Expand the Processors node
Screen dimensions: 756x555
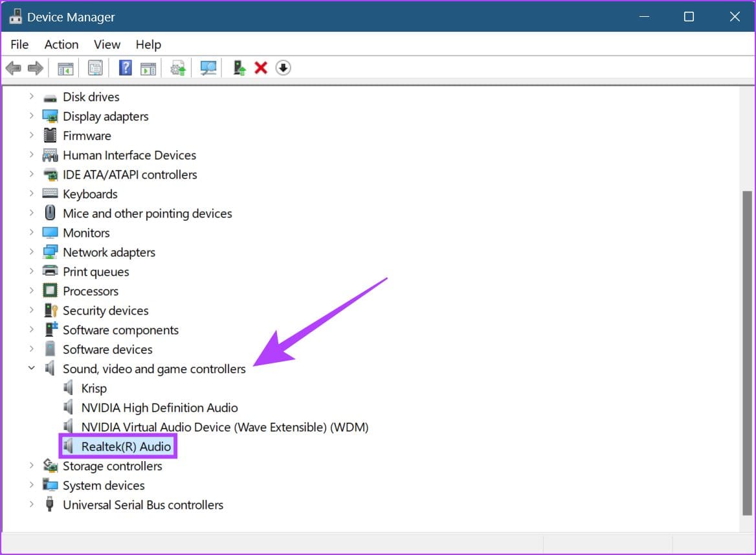31,291
